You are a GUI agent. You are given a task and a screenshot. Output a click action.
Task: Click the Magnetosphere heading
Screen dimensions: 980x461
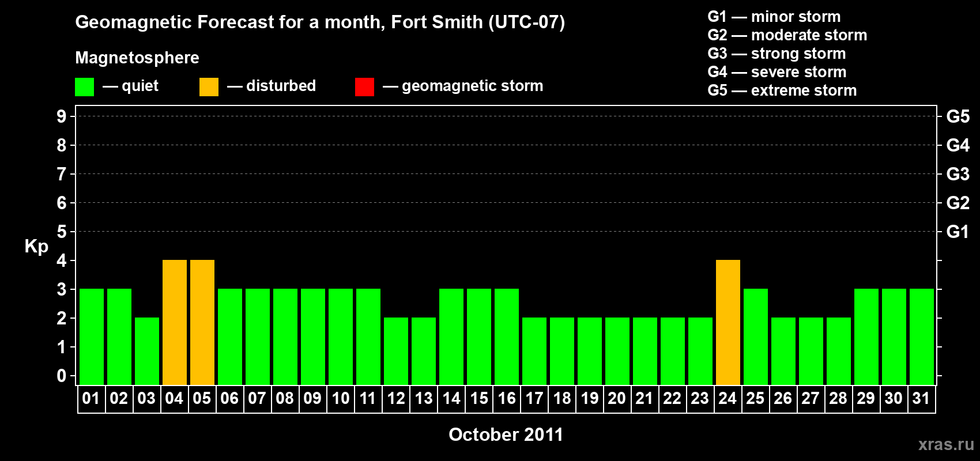point(137,58)
